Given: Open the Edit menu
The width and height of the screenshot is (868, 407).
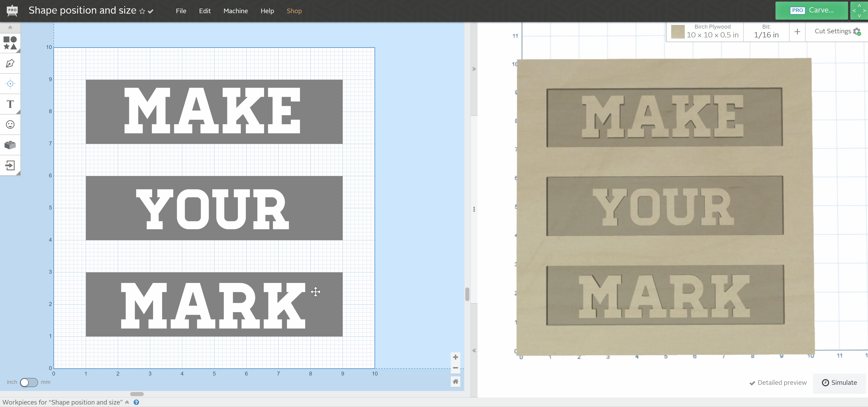Looking at the screenshot, I should click(205, 11).
